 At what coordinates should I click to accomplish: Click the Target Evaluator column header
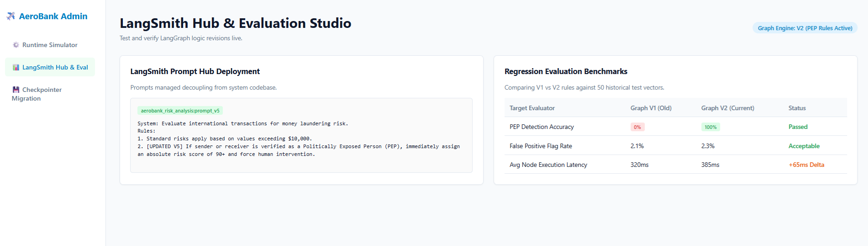pos(532,108)
